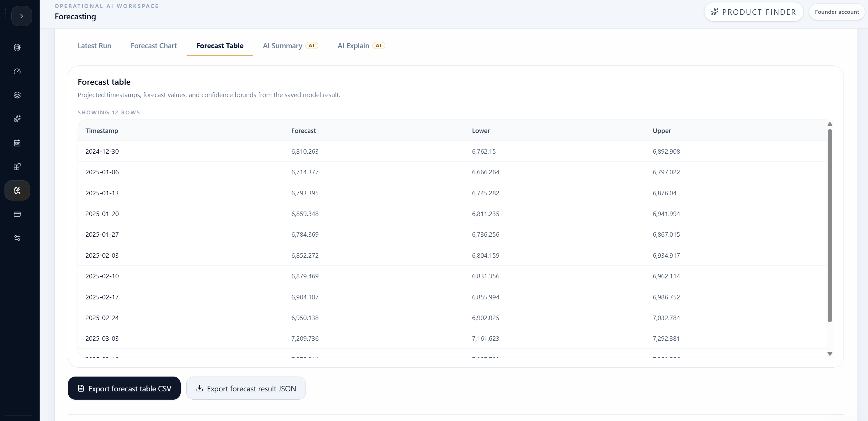Click lower bound value 6,855.994
This screenshot has height=421, width=868.
(486, 297)
